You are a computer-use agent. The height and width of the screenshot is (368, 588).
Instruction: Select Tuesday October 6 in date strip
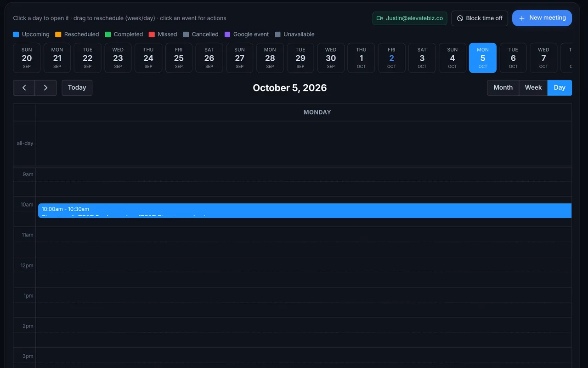[513, 58]
